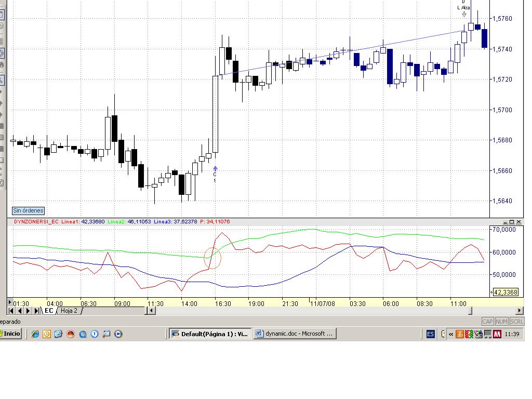Click the Sin órdenes button
Viewport: 532px width, 399px height.
28,211
